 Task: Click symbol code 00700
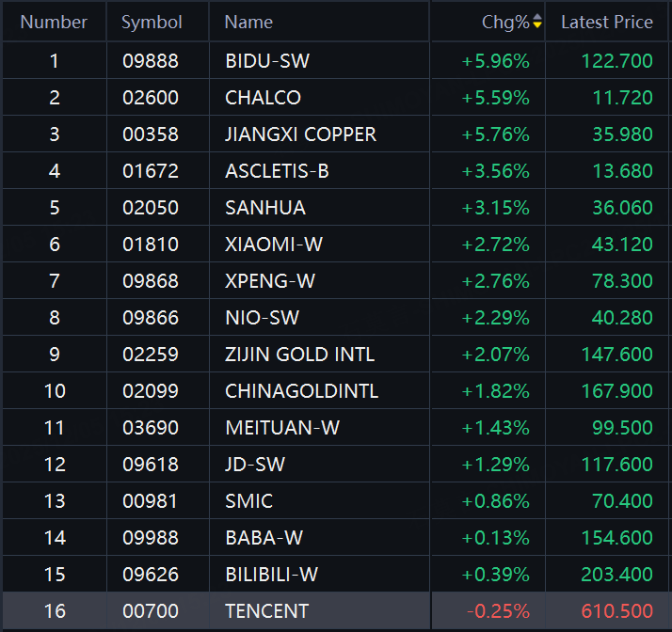(x=151, y=611)
